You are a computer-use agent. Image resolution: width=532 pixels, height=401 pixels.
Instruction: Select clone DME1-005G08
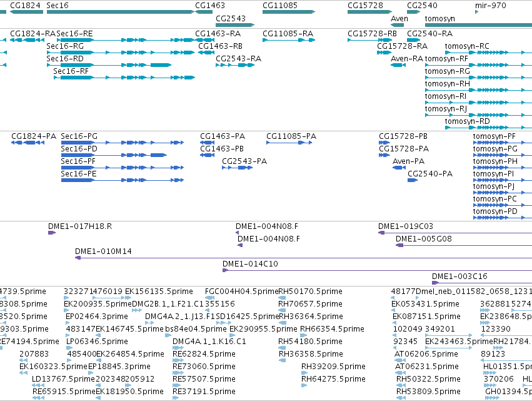click(x=424, y=239)
